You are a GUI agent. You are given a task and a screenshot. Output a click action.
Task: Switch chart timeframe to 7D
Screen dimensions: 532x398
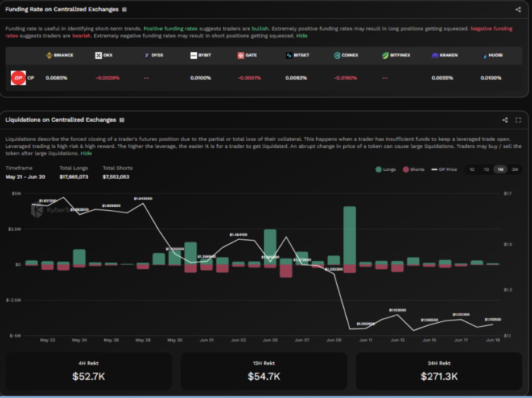point(486,170)
